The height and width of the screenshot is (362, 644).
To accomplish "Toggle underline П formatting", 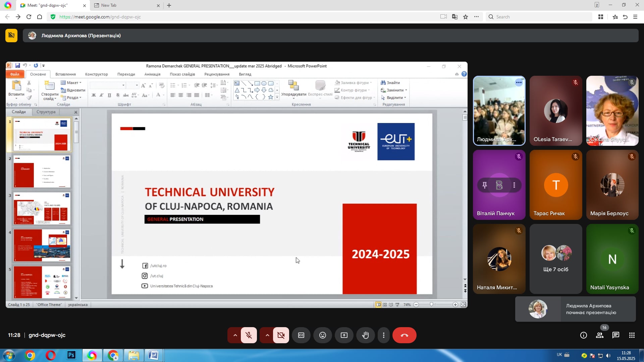I will [109, 95].
